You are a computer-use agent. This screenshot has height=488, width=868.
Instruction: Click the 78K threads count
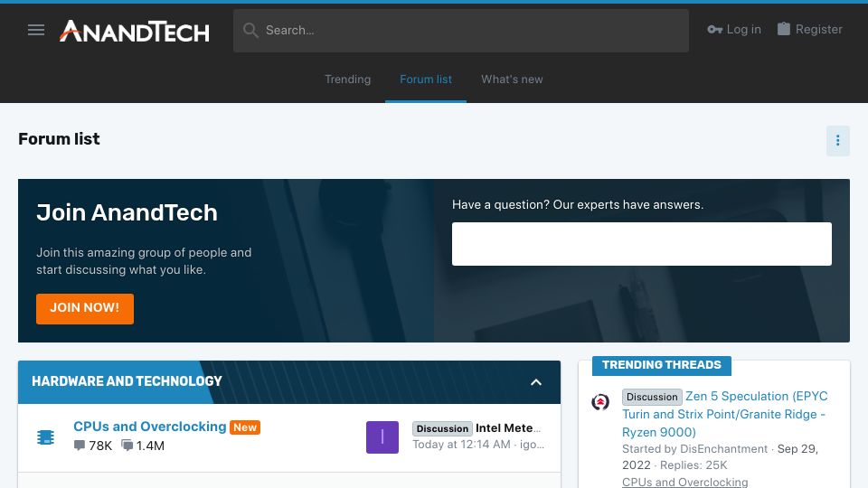[x=93, y=446]
